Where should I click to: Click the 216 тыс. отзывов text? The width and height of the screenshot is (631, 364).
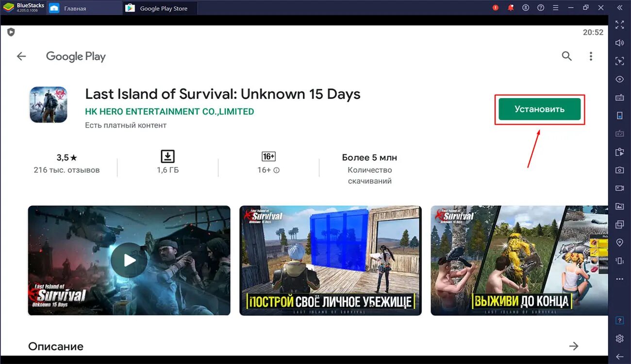pos(66,170)
